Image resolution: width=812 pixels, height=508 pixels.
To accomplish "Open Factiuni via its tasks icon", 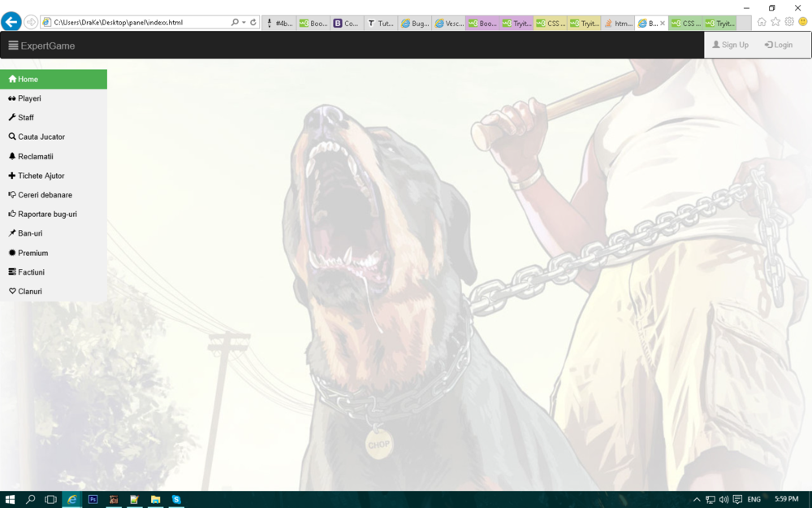I will point(12,271).
